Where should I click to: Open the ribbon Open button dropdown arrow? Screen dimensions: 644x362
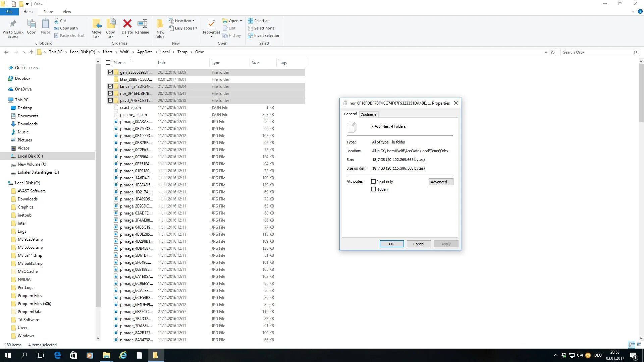coord(241,21)
